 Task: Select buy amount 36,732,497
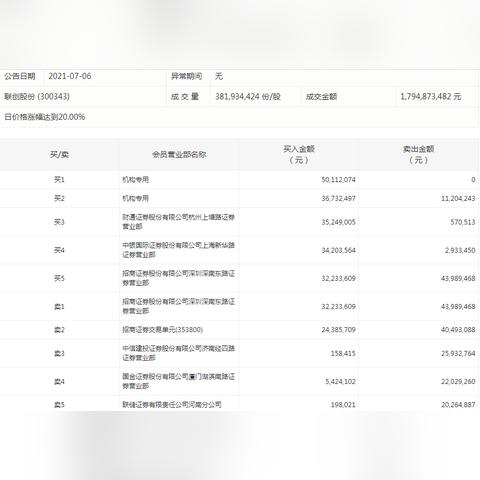pyautogui.click(x=338, y=198)
